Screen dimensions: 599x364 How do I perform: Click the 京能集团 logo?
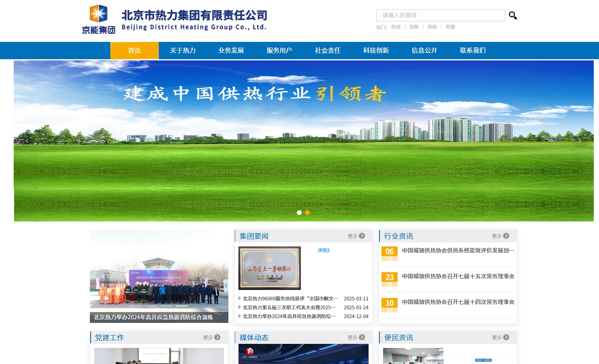click(99, 19)
